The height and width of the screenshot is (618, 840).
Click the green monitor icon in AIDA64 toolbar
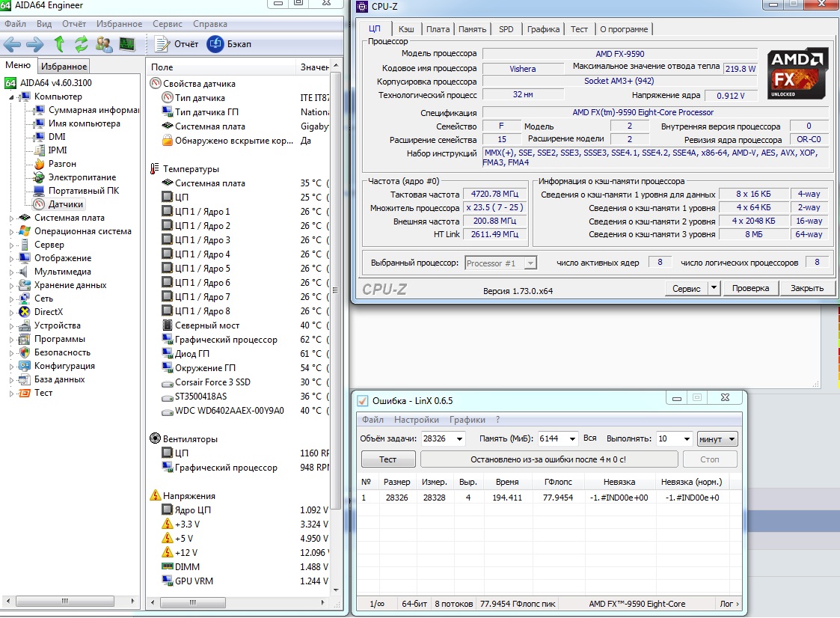click(x=127, y=44)
